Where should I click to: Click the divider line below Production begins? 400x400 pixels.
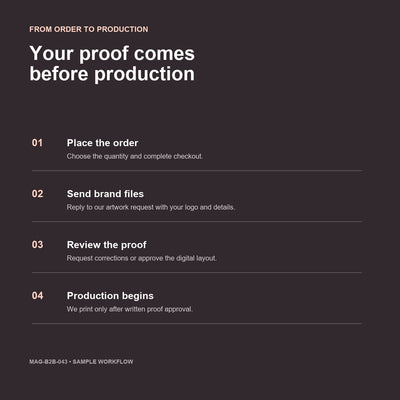[x=197, y=323]
